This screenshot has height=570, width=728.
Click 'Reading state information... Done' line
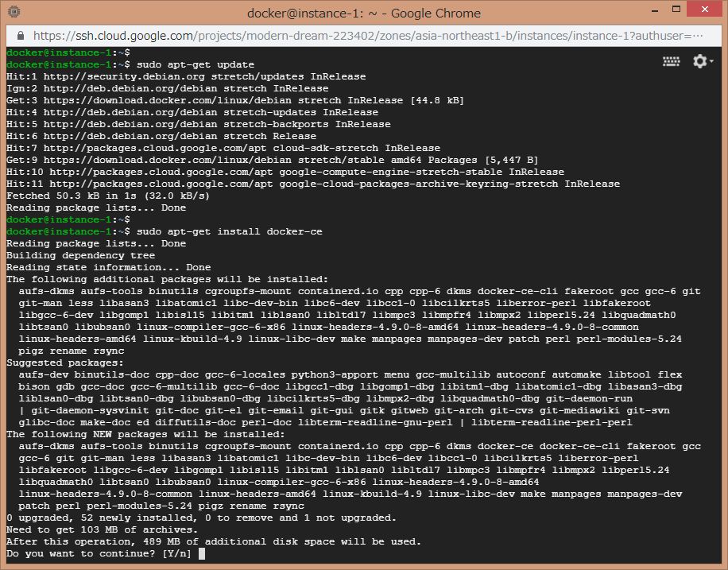pos(108,267)
